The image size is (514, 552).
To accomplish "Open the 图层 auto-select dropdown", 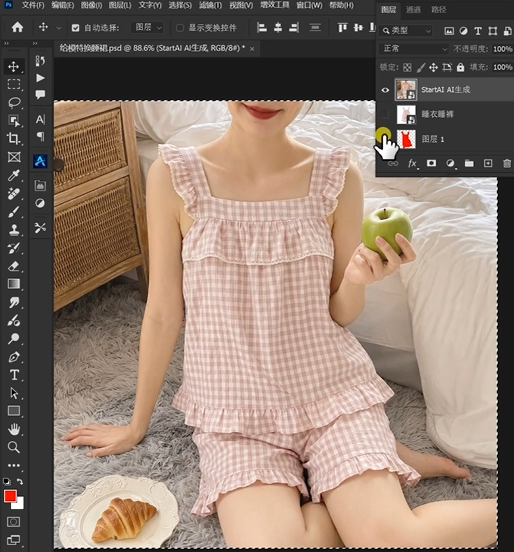I will click(148, 27).
